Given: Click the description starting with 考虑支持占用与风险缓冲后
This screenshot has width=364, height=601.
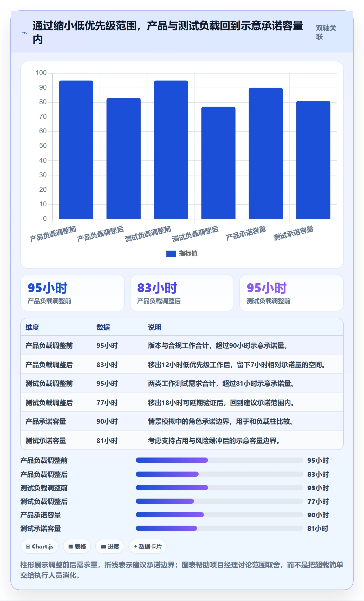Looking at the screenshot, I should (x=214, y=441).
